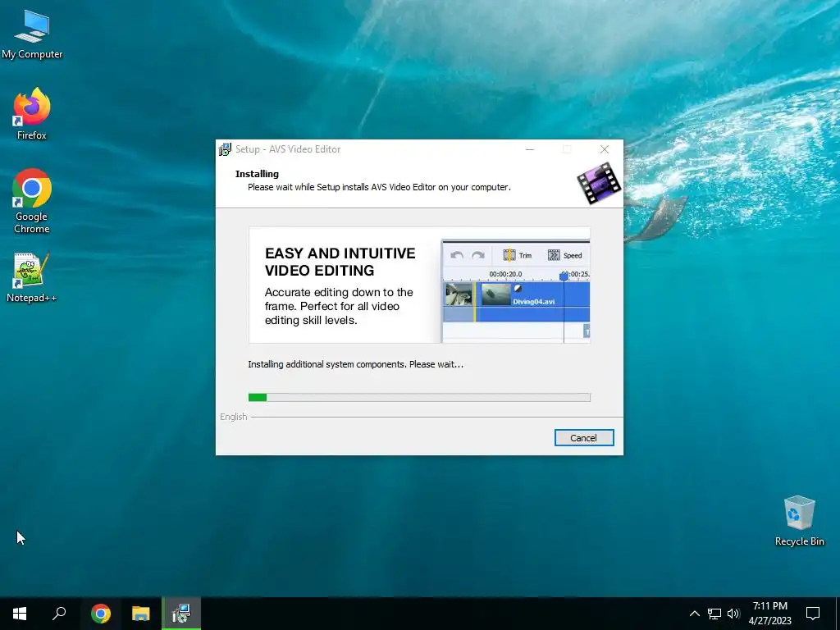
Task: Cancel the AVS Video Editor installation
Action: coord(584,438)
